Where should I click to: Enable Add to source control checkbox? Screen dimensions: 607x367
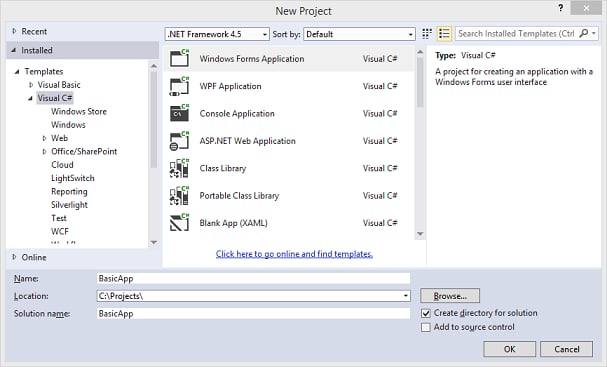(426, 328)
